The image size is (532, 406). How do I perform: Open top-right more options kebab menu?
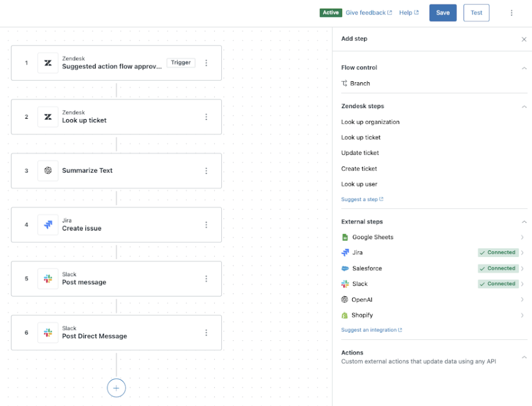click(511, 13)
